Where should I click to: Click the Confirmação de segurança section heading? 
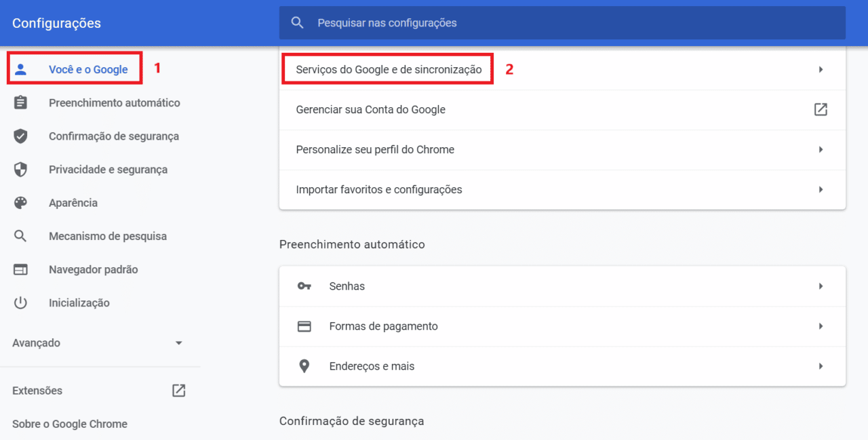coord(352,421)
